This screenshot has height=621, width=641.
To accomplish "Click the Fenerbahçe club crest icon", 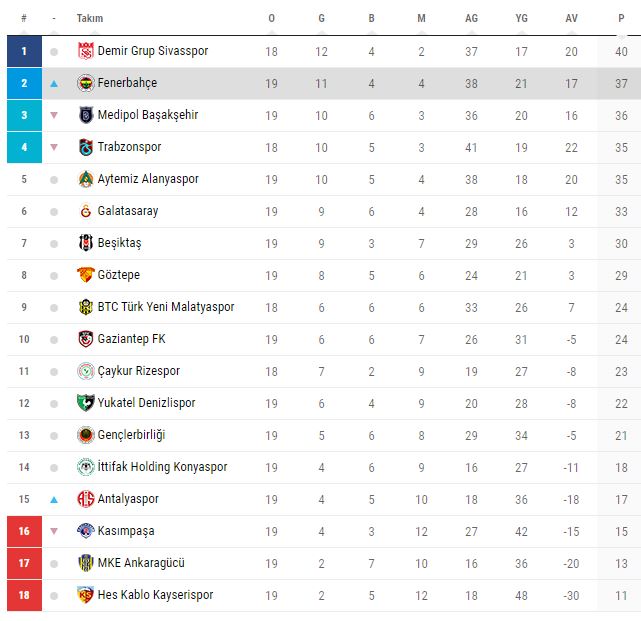I will (85, 83).
